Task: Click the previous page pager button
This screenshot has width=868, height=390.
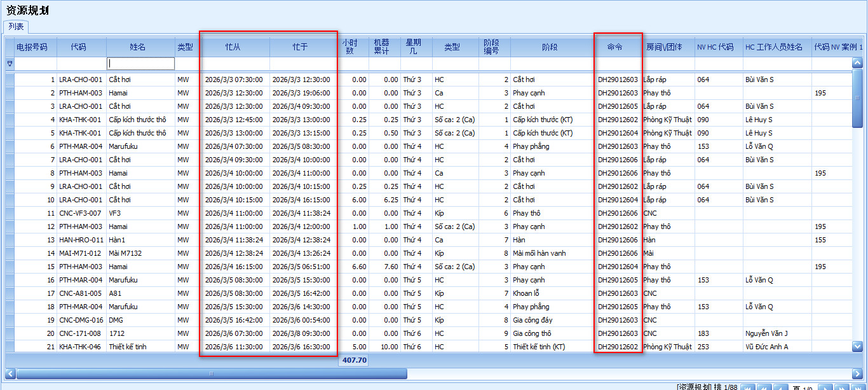Action: click(x=764, y=387)
